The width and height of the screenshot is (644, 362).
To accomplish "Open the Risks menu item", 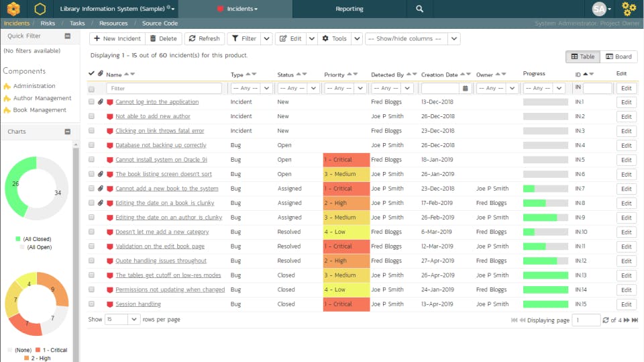I will (x=48, y=24).
